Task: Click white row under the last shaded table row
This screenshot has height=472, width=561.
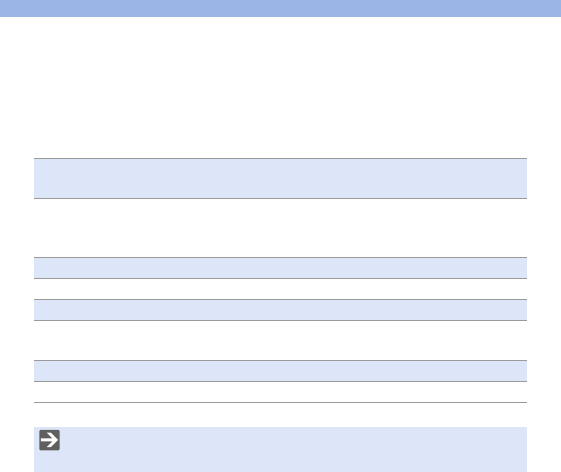Action: [x=280, y=392]
